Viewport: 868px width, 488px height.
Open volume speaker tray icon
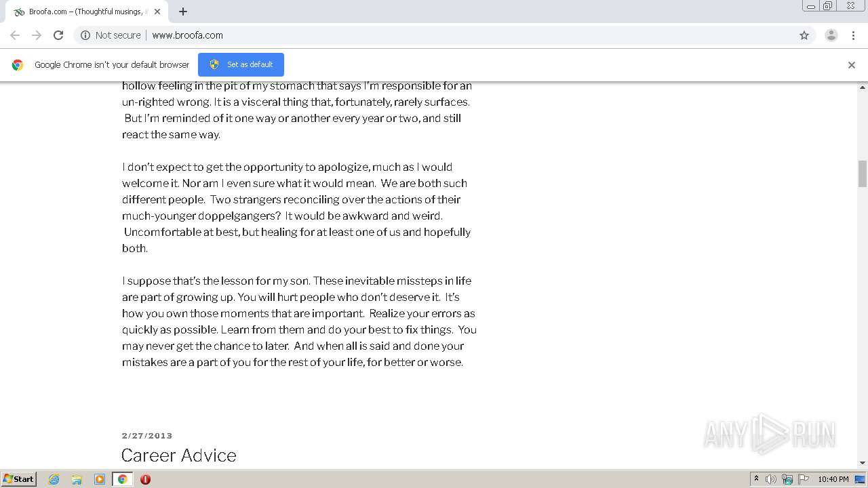pyautogui.click(x=771, y=479)
